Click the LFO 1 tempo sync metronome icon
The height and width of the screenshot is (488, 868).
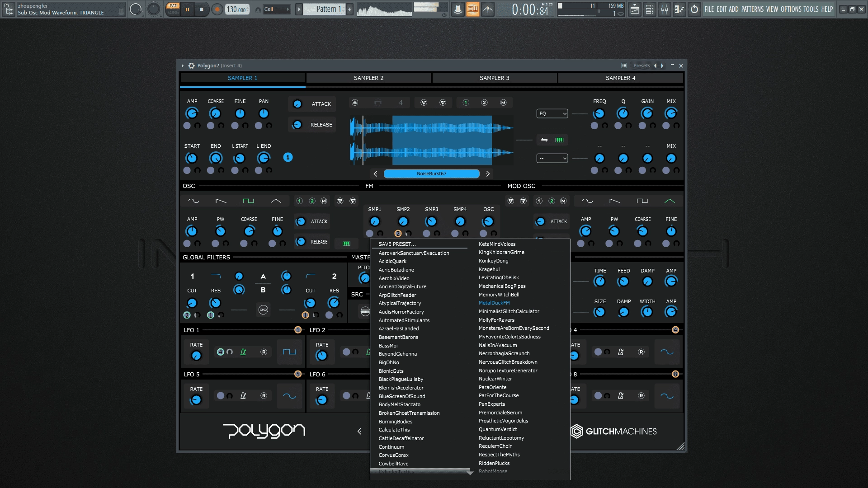[243, 352]
